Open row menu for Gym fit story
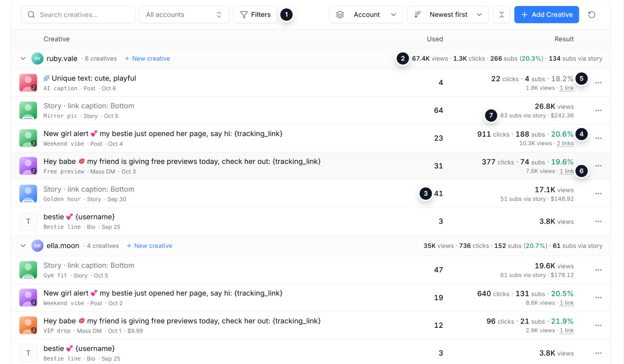This screenshot has height=364, width=624. pyautogui.click(x=599, y=270)
